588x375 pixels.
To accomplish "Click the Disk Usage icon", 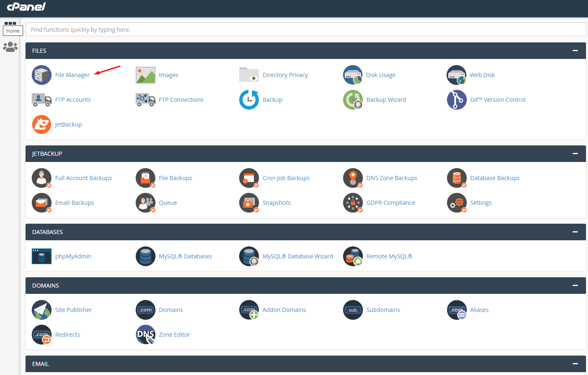I will pyautogui.click(x=353, y=75).
